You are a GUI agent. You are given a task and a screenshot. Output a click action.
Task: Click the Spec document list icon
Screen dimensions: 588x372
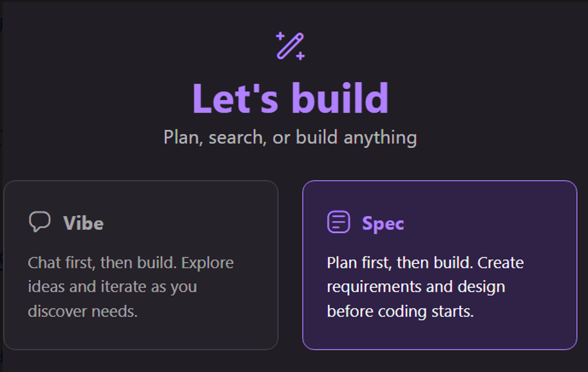339,222
